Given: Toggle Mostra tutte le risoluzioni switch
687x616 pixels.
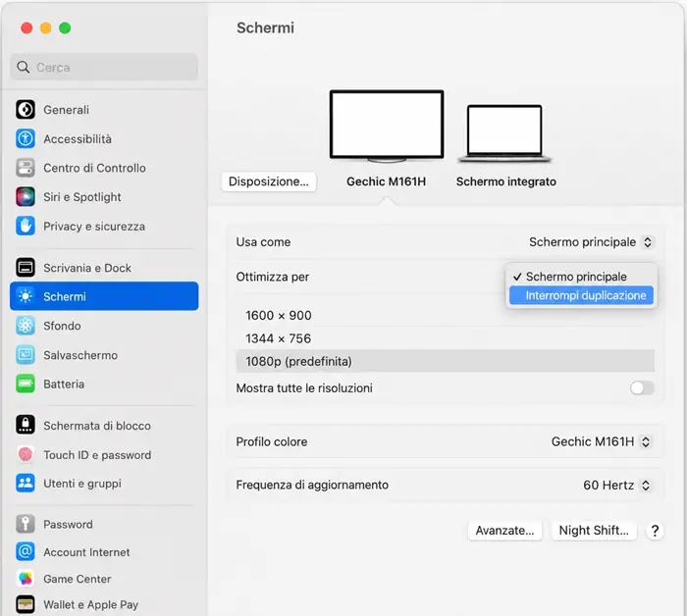Looking at the screenshot, I should click(x=642, y=387).
